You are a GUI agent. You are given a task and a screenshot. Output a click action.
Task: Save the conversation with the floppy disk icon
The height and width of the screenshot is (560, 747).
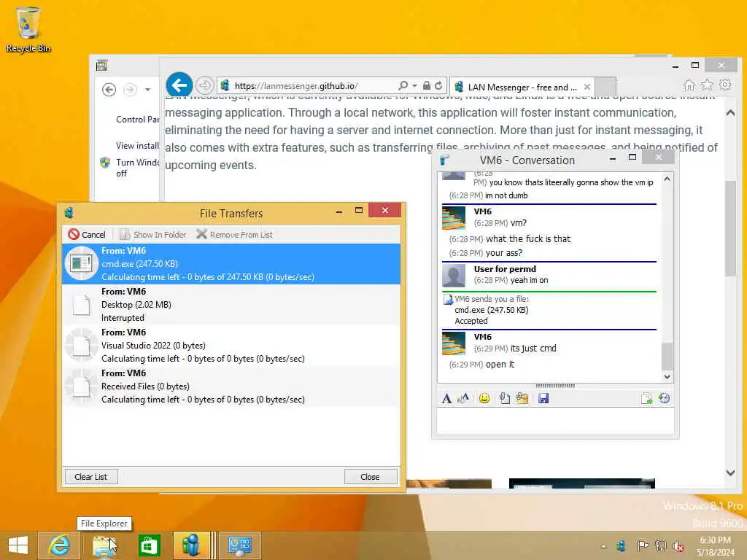click(x=543, y=398)
